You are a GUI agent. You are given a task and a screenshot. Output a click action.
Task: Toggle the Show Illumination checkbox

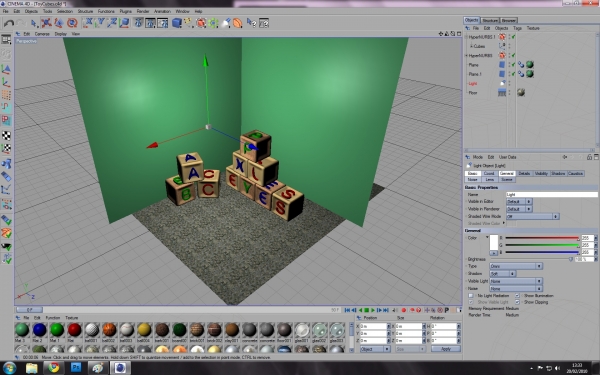517,295
